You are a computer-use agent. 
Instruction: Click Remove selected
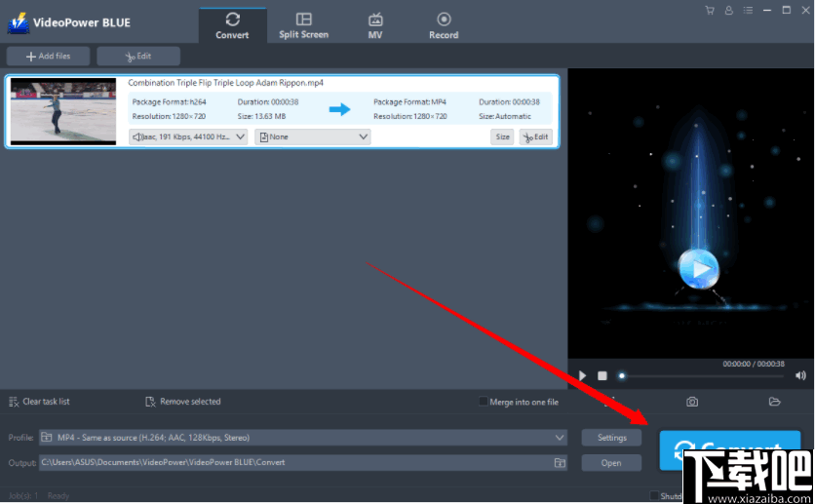(183, 402)
